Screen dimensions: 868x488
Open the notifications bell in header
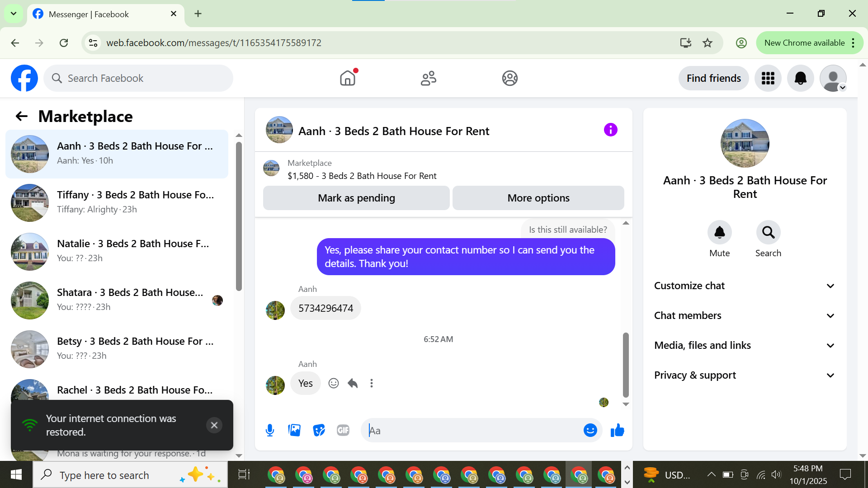pyautogui.click(x=801, y=78)
